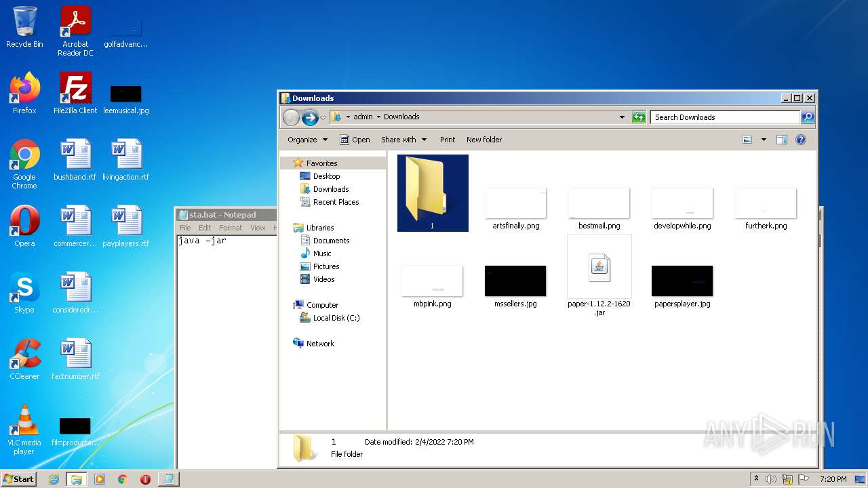
Task: Open Windows Media Player taskbar icon
Action: pos(100,479)
